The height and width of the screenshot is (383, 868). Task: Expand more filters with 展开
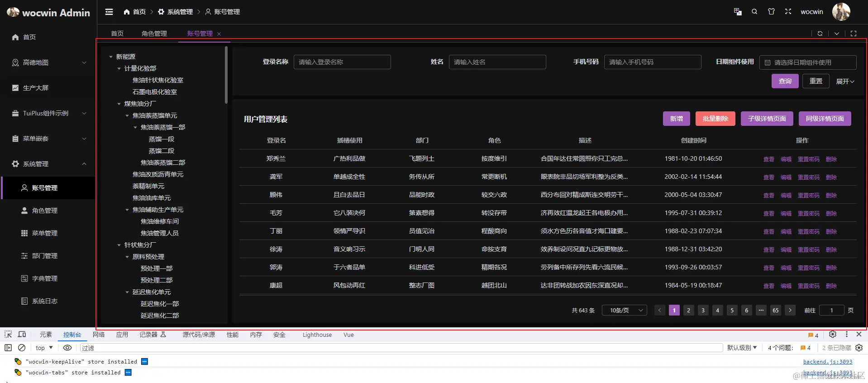845,81
